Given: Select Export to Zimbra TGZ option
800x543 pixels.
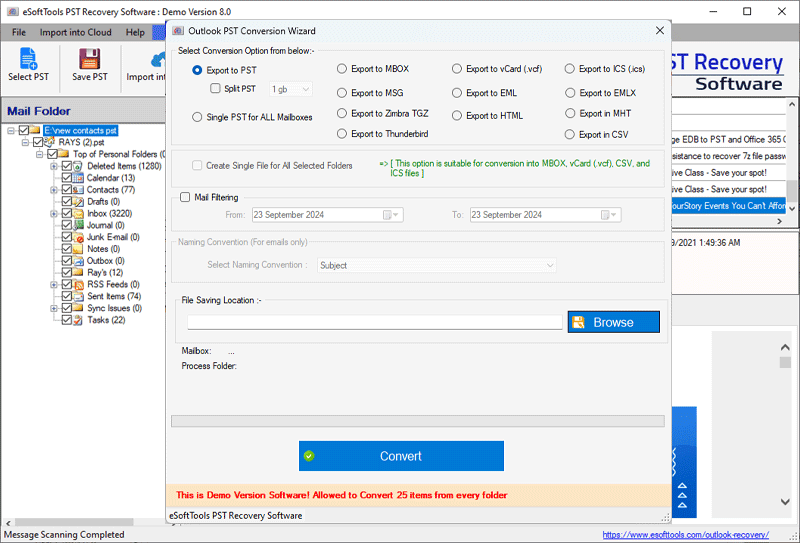Looking at the screenshot, I should [x=342, y=113].
